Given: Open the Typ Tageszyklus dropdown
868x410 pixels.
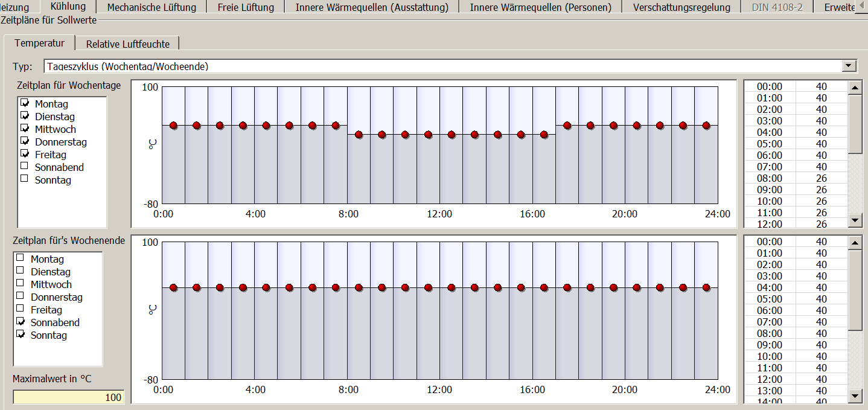Looking at the screenshot, I should click(849, 66).
